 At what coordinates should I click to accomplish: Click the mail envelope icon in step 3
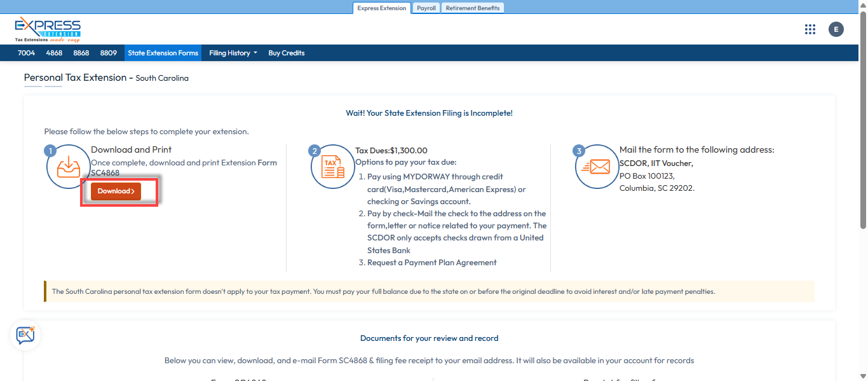pyautogui.click(x=596, y=167)
